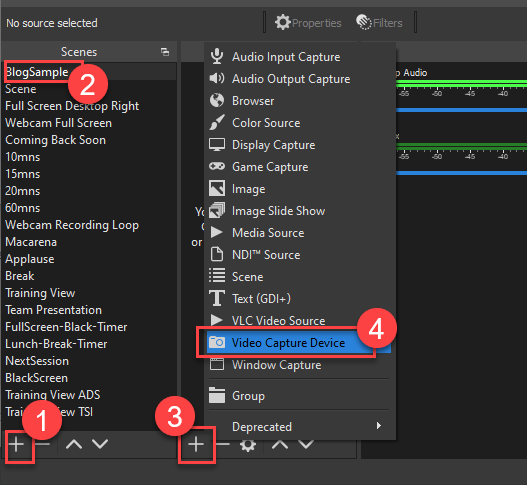This screenshot has width=527, height=485.
Task: Pop out the Scenes dock
Action: tap(165, 52)
